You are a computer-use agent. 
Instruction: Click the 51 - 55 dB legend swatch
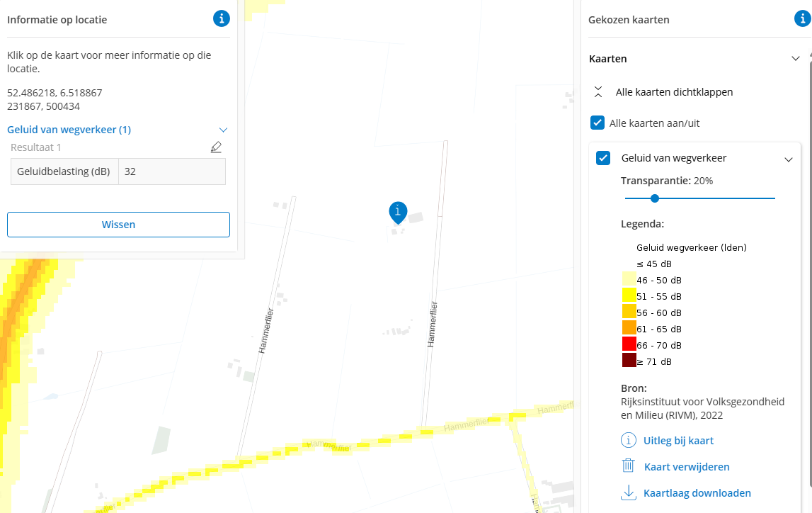[x=629, y=295]
